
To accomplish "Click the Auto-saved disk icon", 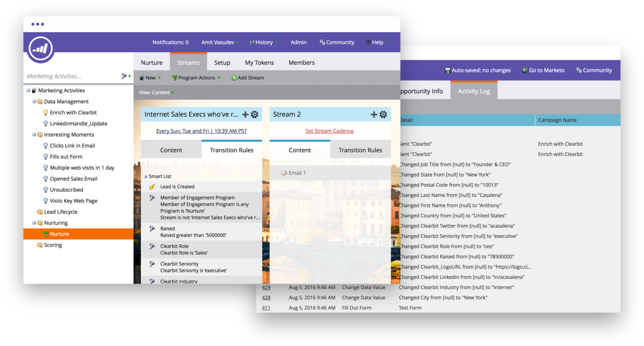I will (447, 70).
